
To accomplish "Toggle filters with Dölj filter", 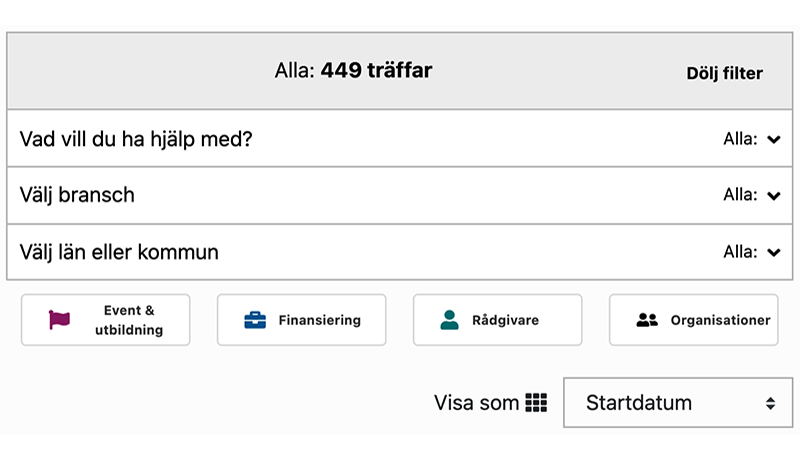I will click(724, 73).
